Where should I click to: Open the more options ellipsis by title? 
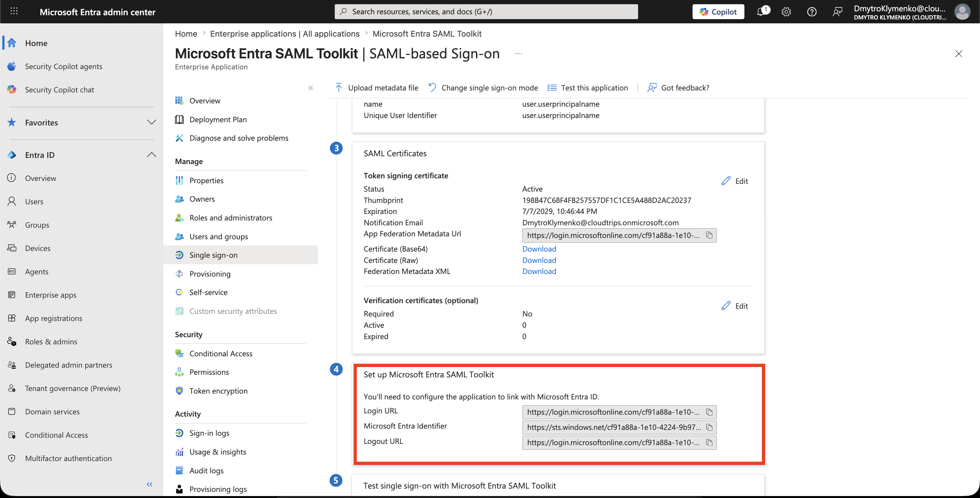coord(519,54)
